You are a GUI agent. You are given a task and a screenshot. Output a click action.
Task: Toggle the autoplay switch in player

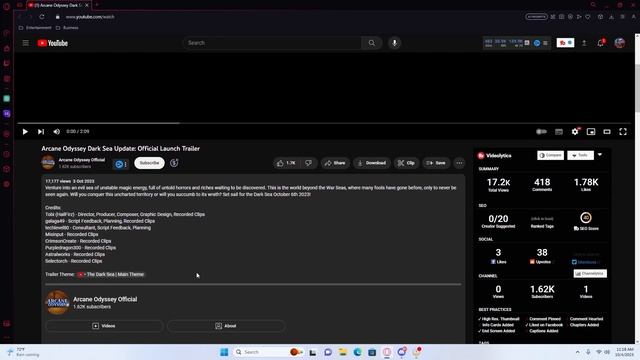click(541, 131)
